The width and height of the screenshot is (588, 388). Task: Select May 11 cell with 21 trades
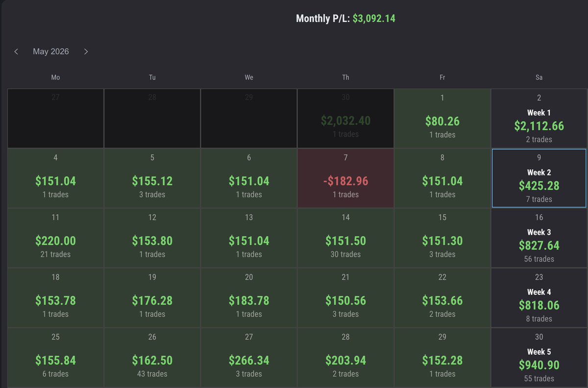[x=55, y=238]
